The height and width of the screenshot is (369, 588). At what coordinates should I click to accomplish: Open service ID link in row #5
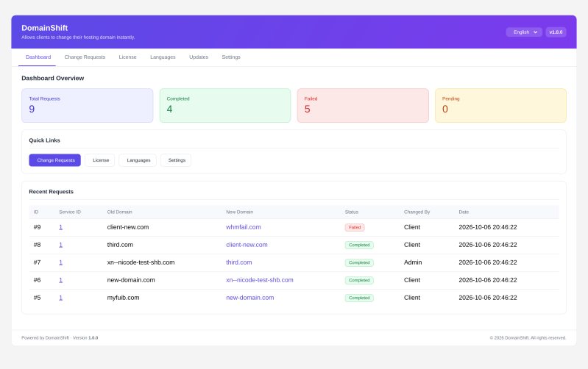click(61, 298)
